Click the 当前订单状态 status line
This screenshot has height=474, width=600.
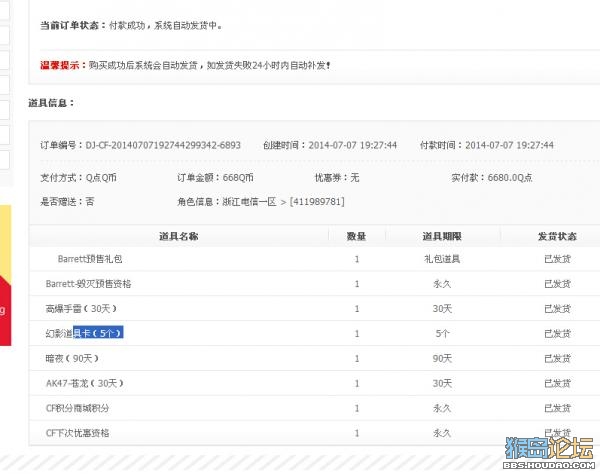131,26
